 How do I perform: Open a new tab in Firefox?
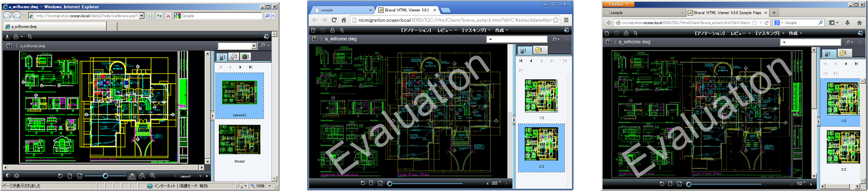click(x=775, y=13)
